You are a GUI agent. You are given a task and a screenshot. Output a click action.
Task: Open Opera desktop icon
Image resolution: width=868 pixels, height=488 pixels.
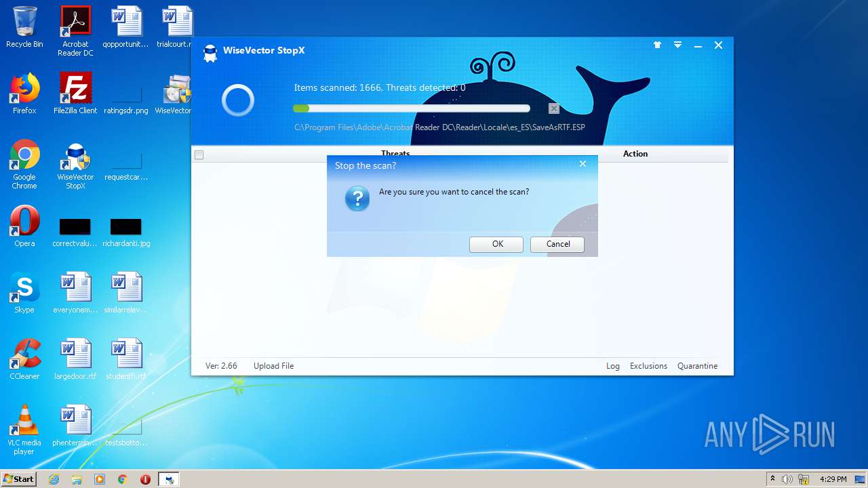[24, 226]
